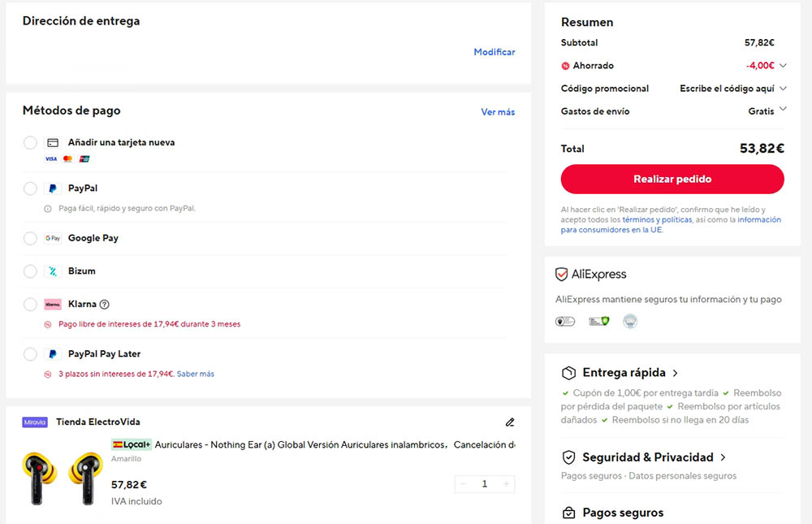This screenshot has height=524, width=812.
Task: Click the Mastercard logo
Action: (67, 159)
